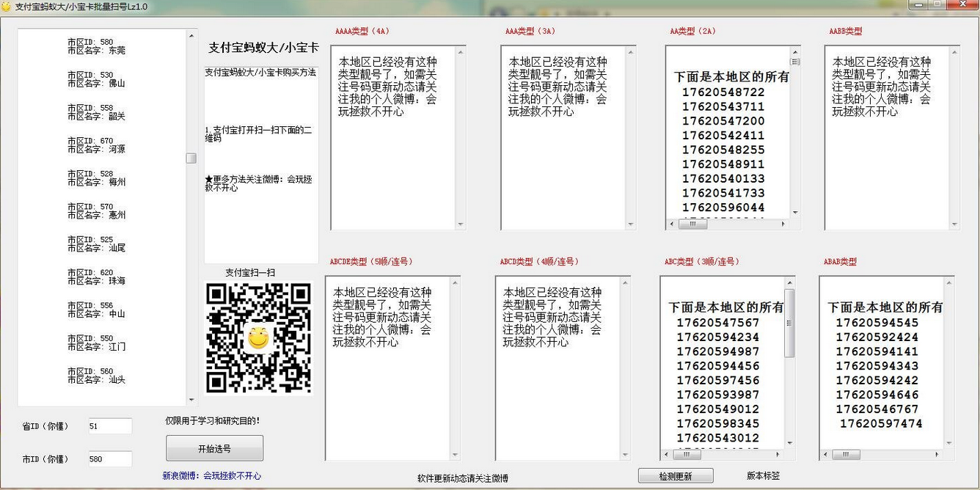Click number 17620541733 in the AA list
The image size is (980, 490).
point(723,193)
